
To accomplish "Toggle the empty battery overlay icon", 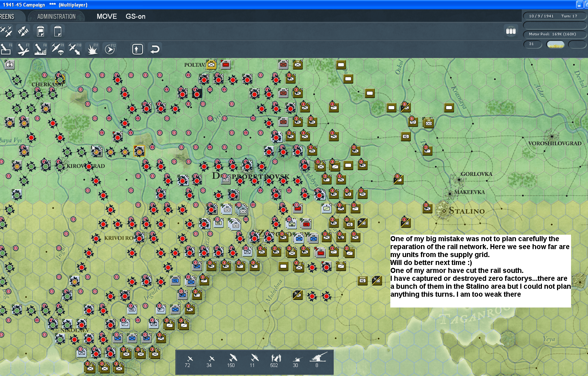I will coord(58,31).
